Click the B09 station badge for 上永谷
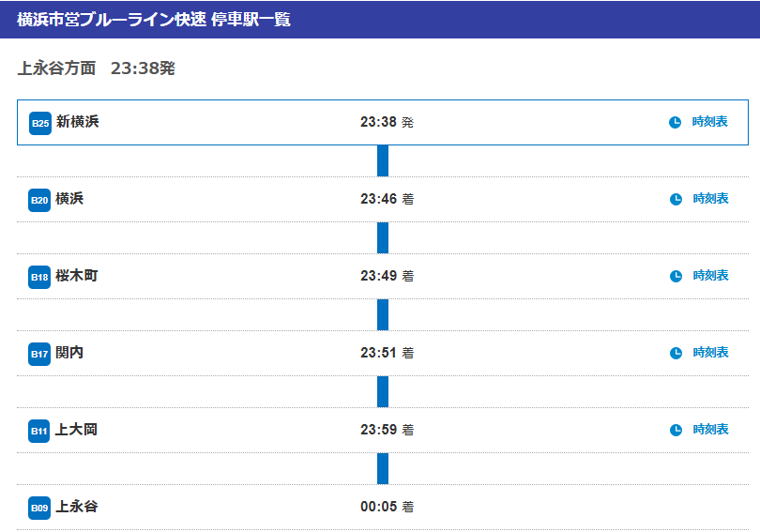This screenshot has width=760, height=532. pos(39,508)
